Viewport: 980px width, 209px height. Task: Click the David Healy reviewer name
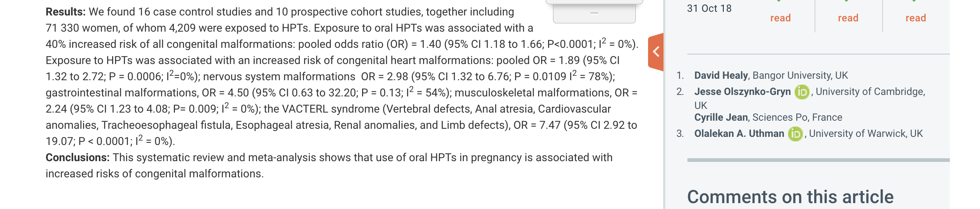click(x=721, y=75)
